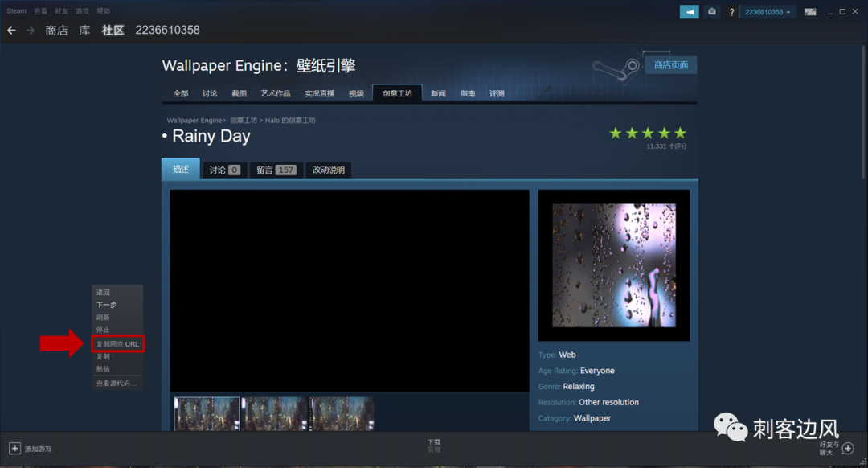Click the "Resolution: Other resolution" text

click(588, 403)
